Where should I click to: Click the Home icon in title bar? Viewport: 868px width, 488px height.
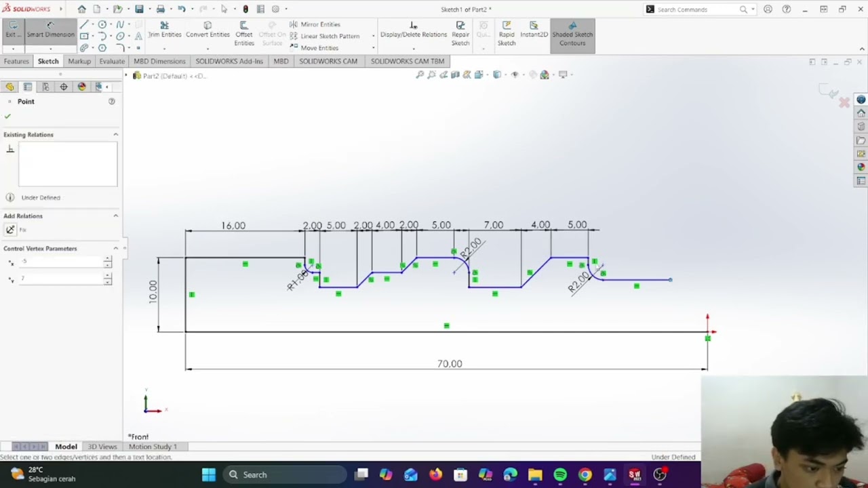click(x=81, y=9)
